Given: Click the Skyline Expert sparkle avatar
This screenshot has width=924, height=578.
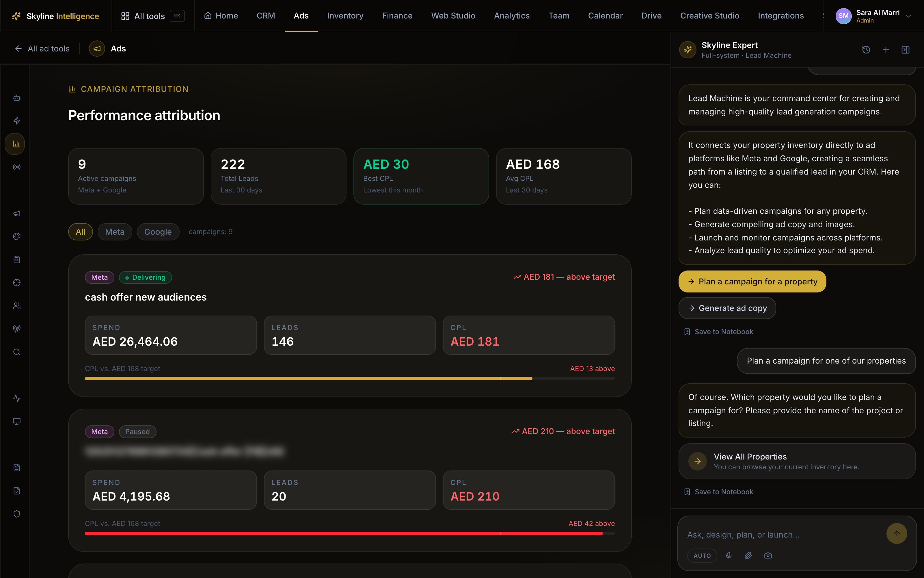Looking at the screenshot, I should click(688, 50).
